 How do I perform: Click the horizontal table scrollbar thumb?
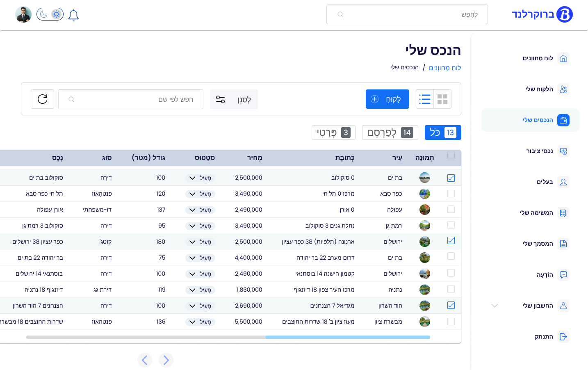348,337
